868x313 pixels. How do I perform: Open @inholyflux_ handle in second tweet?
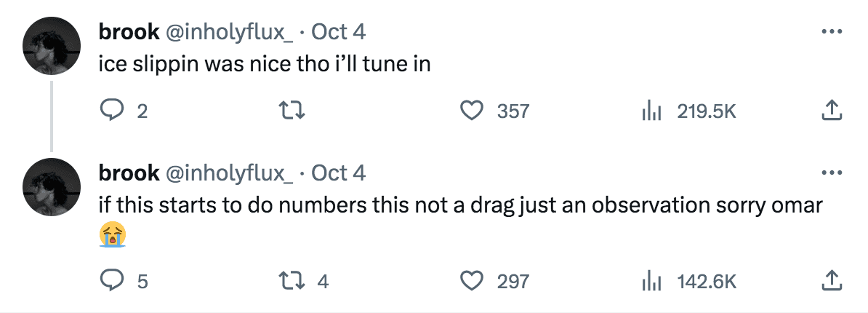click(230, 173)
